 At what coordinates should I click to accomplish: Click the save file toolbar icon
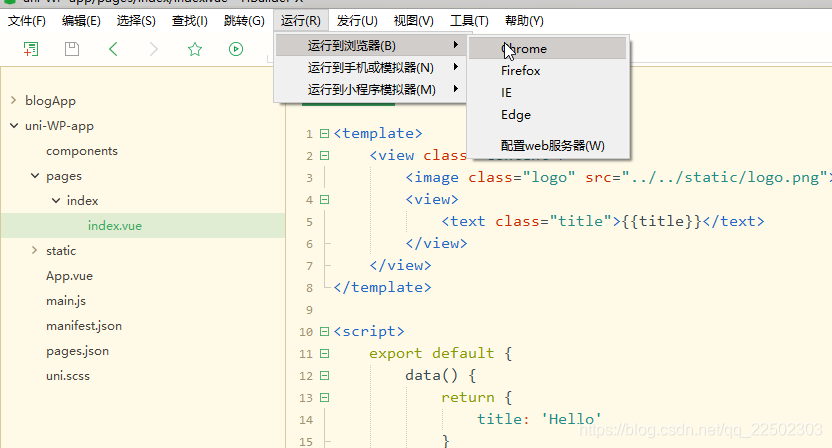pos(71,49)
